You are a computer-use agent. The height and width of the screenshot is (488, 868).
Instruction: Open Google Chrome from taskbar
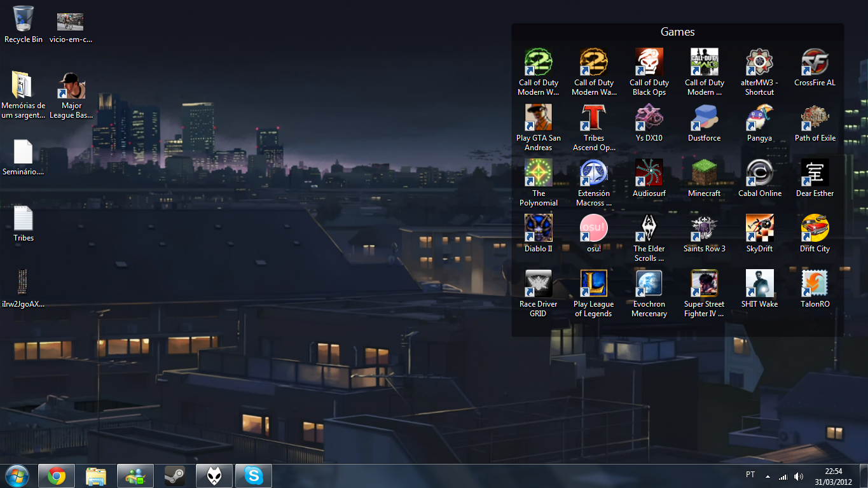[x=56, y=476]
